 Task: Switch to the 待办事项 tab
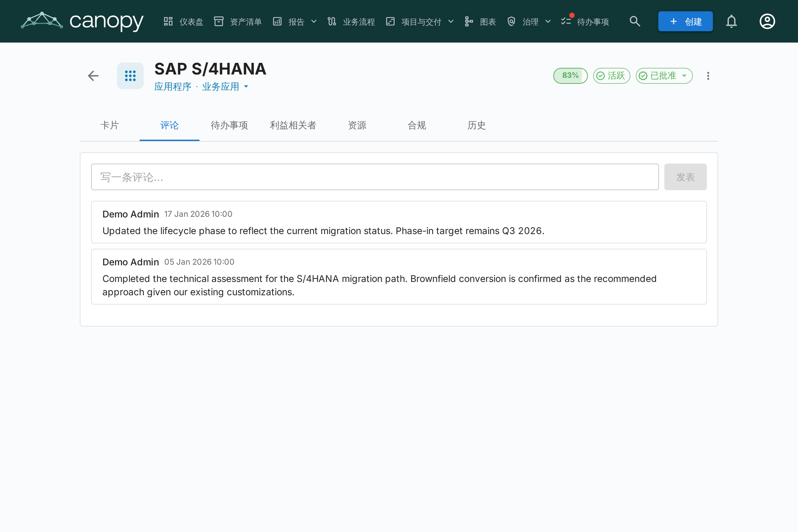coord(229,125)
